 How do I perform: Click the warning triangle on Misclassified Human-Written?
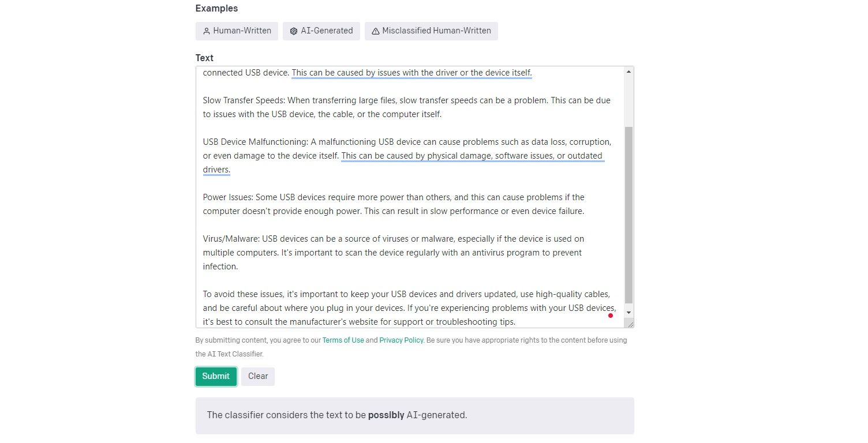coord(377,31)
